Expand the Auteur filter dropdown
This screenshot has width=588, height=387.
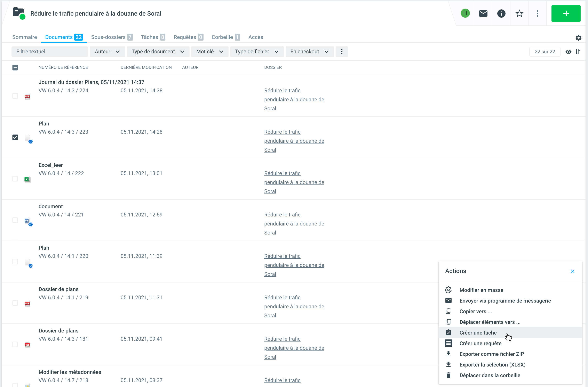(x=107, y=52)
